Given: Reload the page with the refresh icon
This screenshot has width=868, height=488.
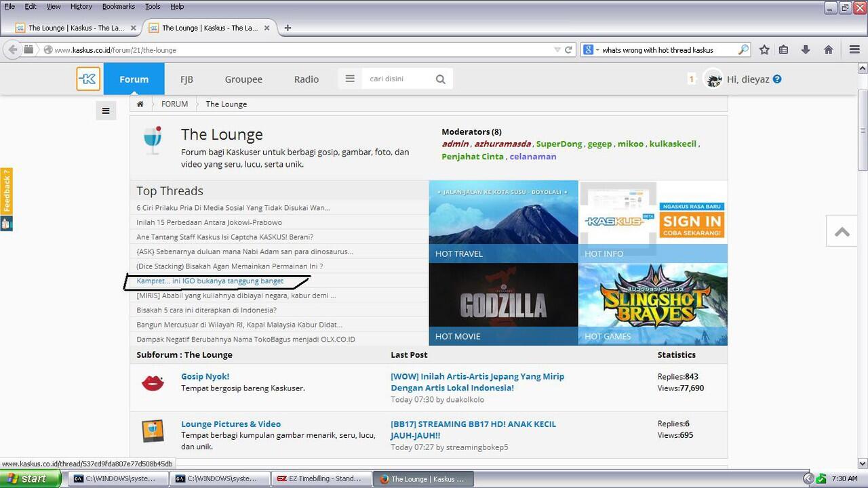Looking at the screenshot, I should point(569,49).
